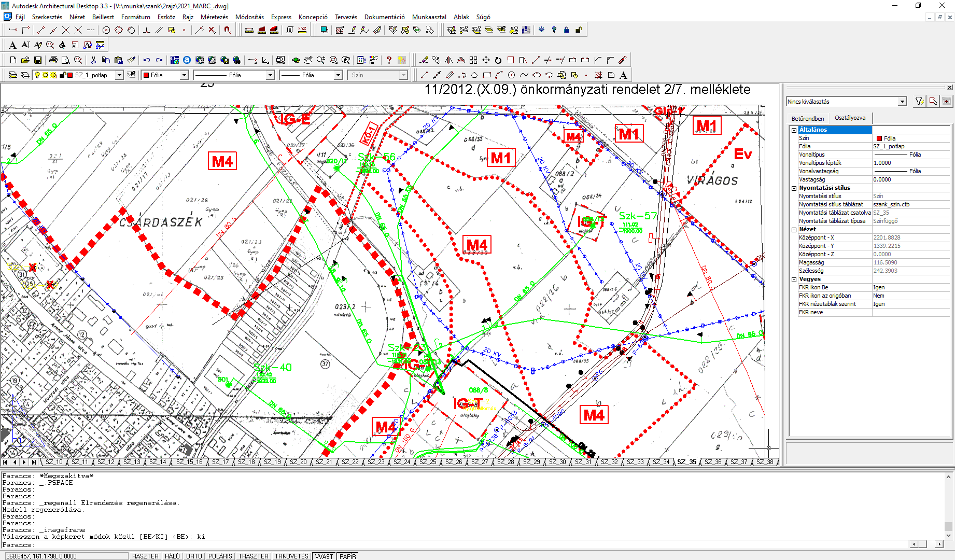Image resolution: width=955 pixels, height=560 pixels.
Task: Toggle POLÁRIS tracking on
Action: 220,556
